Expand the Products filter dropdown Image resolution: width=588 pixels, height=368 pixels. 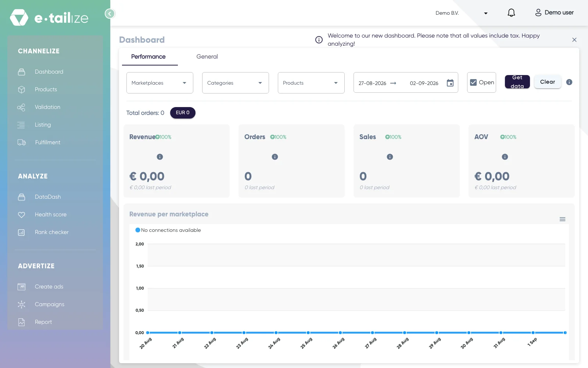tap(311, 83)
